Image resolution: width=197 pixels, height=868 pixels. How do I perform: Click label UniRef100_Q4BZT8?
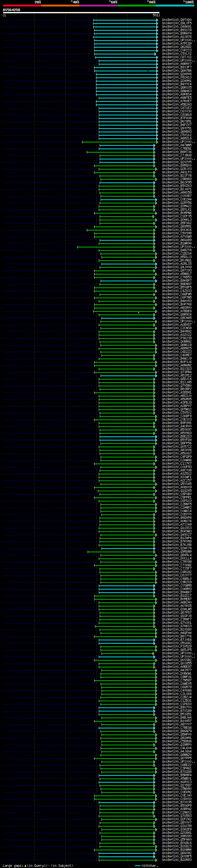(176, 250)
